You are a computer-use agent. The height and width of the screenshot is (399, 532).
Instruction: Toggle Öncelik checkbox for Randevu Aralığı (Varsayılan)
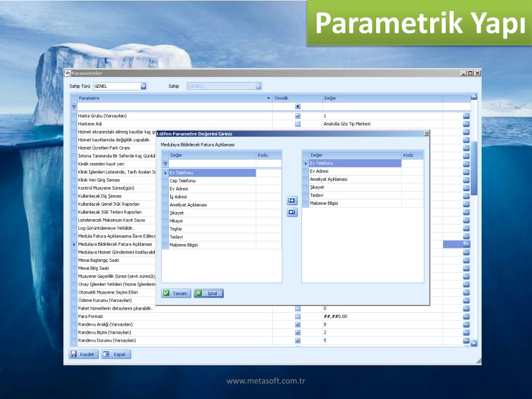[298, 324]
